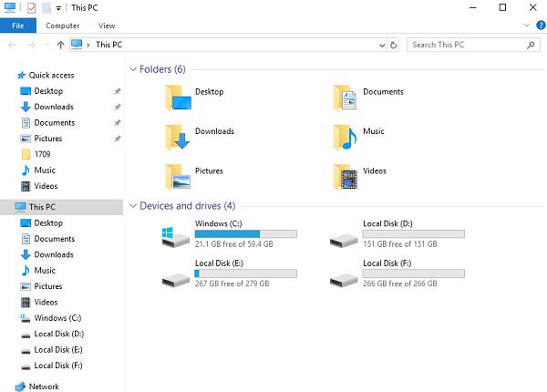Screen dimensions: 547x392
Task: Open the Downloads folder in Folders section
Action: [176, 136]
